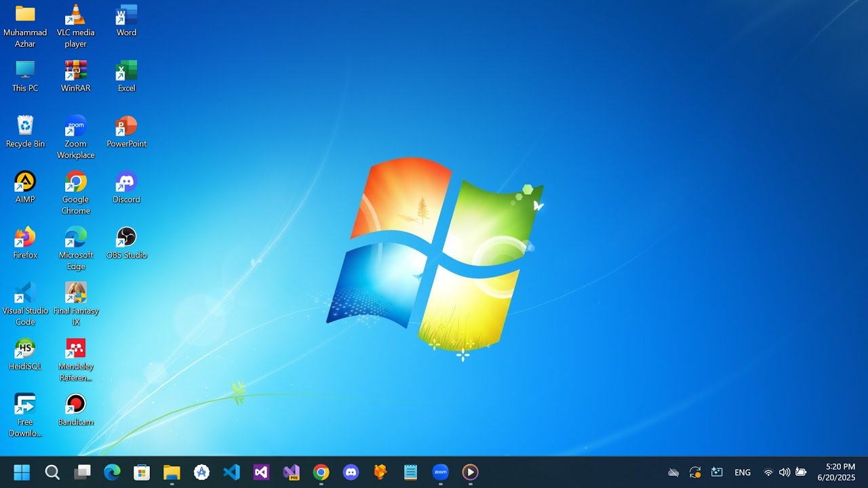Select the Google Chrome desktop shortcut
Screen dimensions: 868x488
pyautogui.click(x=75, y=192)
